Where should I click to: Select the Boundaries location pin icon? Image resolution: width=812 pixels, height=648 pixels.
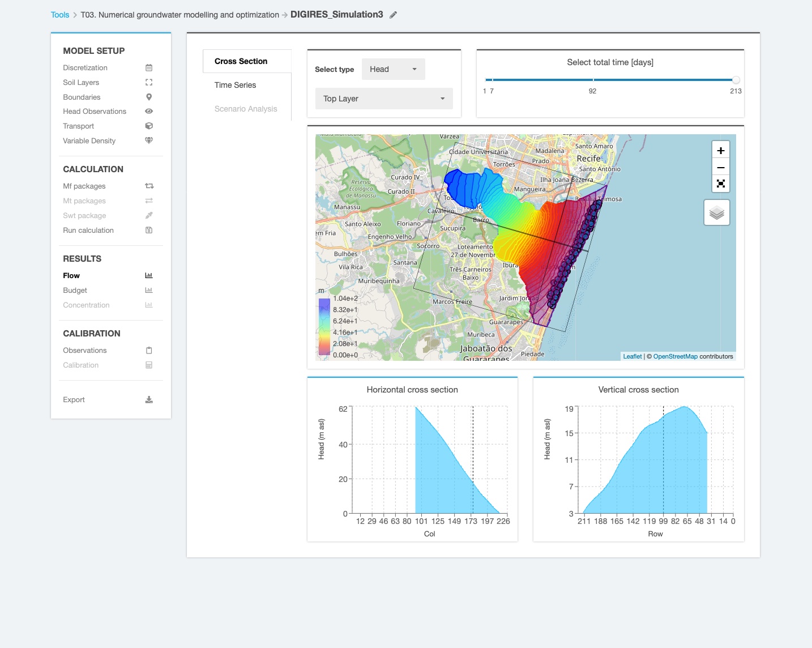click(x=148, y=97)
